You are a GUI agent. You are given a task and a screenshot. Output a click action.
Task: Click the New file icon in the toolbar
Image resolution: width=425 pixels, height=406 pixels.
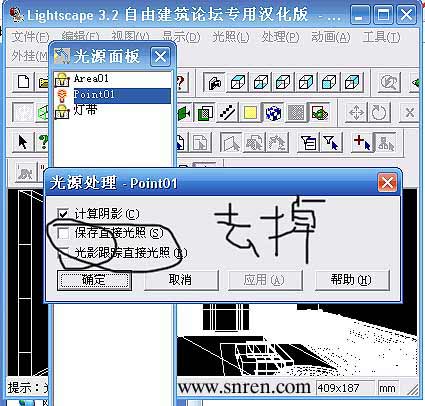pos(23,82)
